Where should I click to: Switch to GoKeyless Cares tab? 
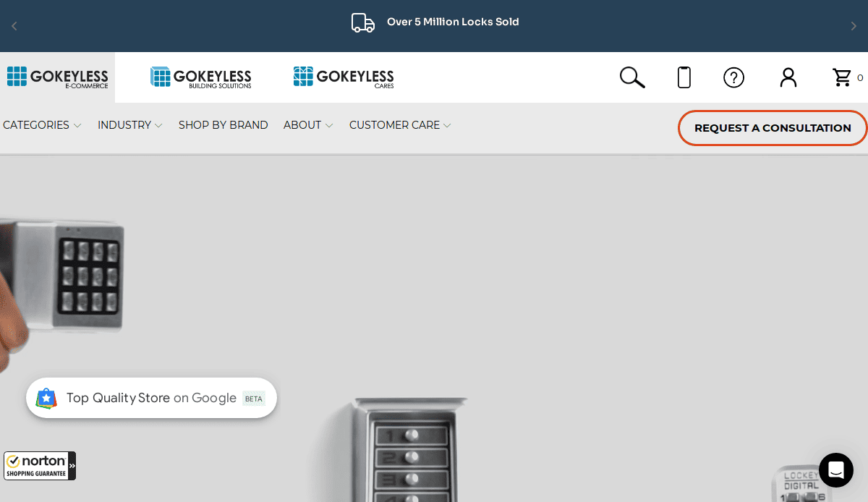pos(344,77)
